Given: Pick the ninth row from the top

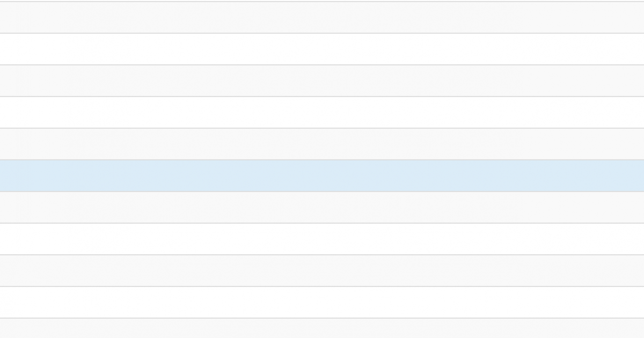Looking at the screenshot, I should [322, 270].
